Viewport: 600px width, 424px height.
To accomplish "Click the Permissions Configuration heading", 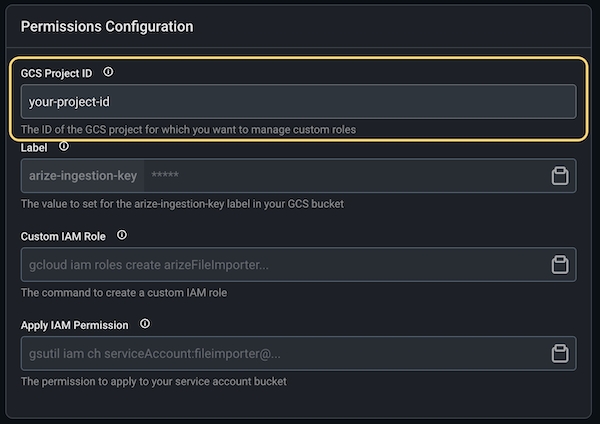I will pos(107,26).
